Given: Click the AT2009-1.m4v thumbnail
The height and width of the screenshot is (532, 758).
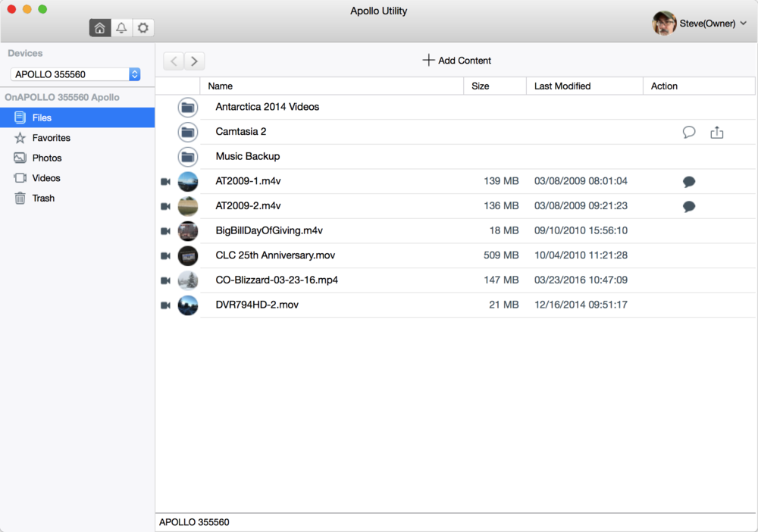Looking at the screenshot, I should click(x=187, y=182).
